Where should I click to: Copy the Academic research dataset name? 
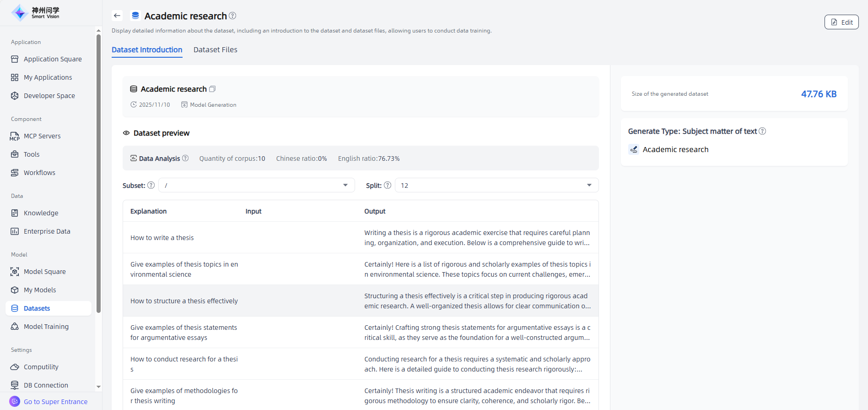(x=212, y=89)
